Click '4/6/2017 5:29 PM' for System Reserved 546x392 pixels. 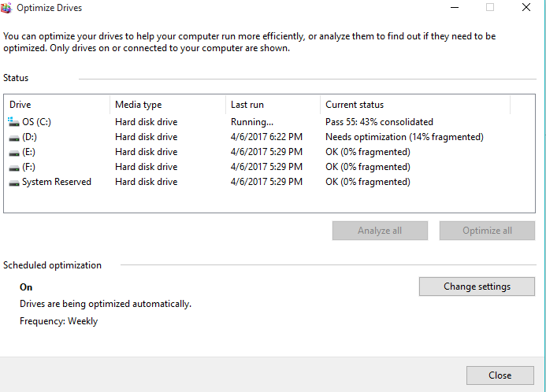click(266, 182)
